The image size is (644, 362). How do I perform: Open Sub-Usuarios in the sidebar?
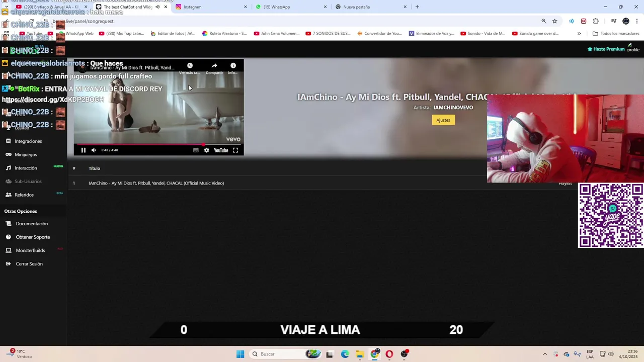coord(28,182)
